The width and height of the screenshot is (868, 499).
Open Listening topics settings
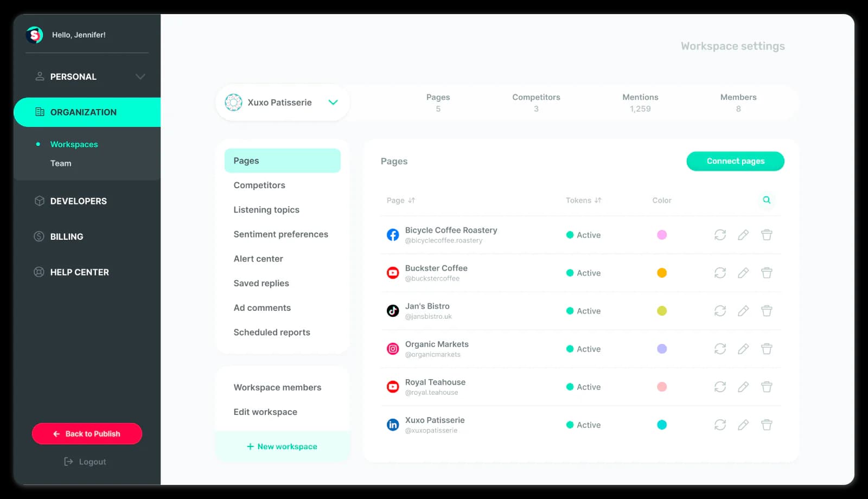[266, 210]
